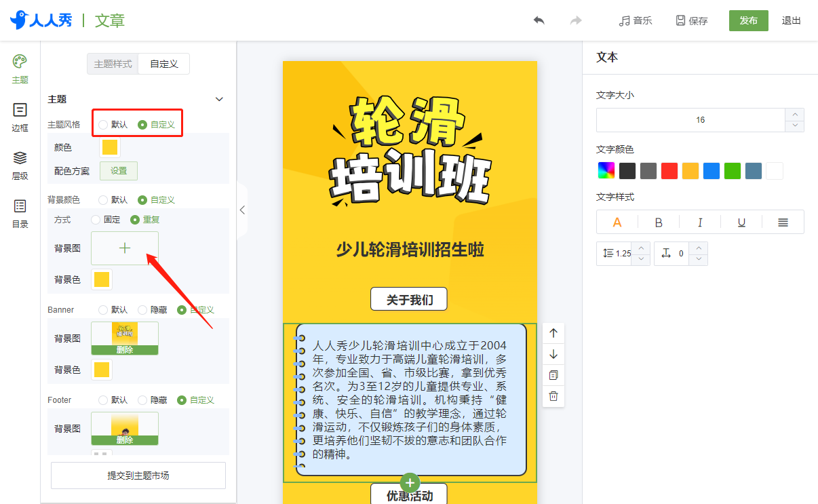Add a new block with green plus
The height and width of the screenshot is (504, 818).
tap(410, 483)
